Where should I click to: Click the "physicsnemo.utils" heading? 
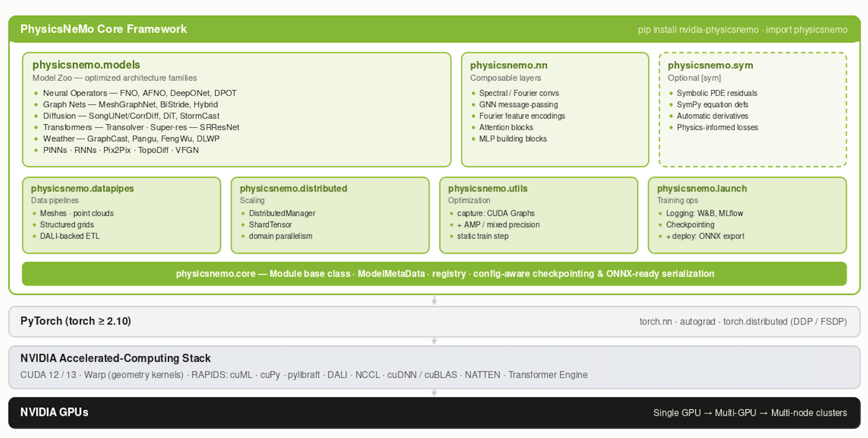[488, 188]
